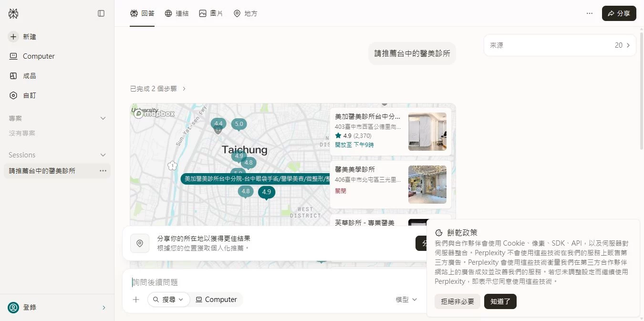Viewport: 644px width, 321px height.
Task: Select the 5.0 map pin near top
Action: click(239, 124)
